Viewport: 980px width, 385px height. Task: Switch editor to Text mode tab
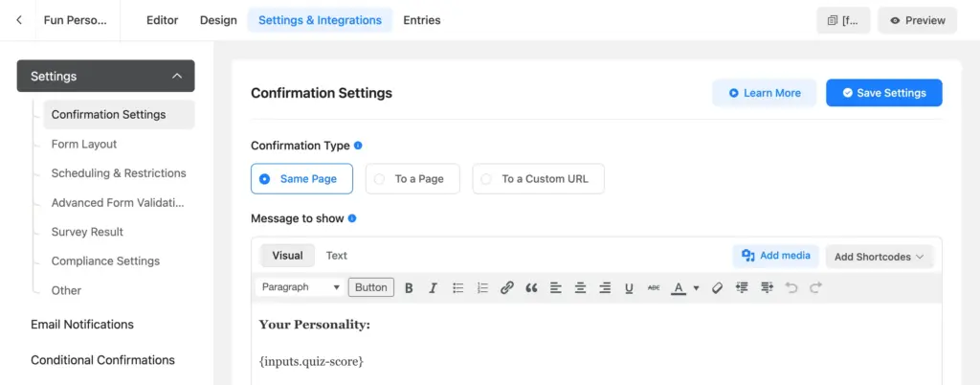click(336, 256)
